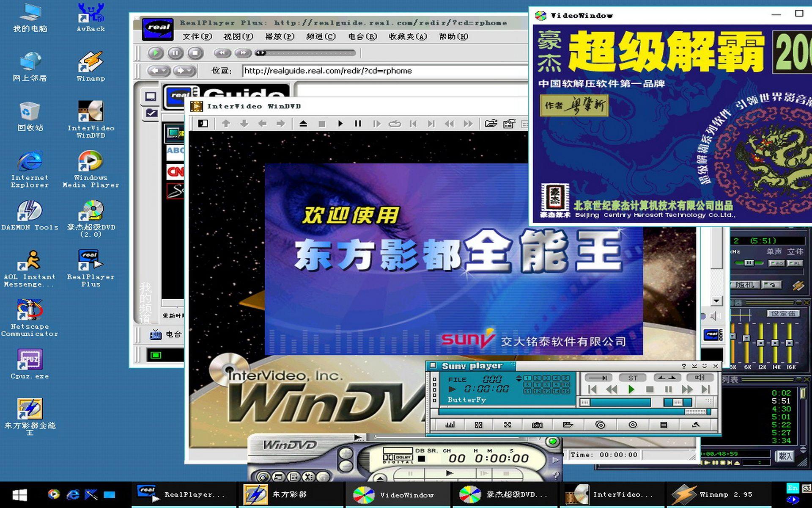Click the Play arrow in InterVideo WinDVD toolbar
Viewport: 812px width, 508px height.
340,124
